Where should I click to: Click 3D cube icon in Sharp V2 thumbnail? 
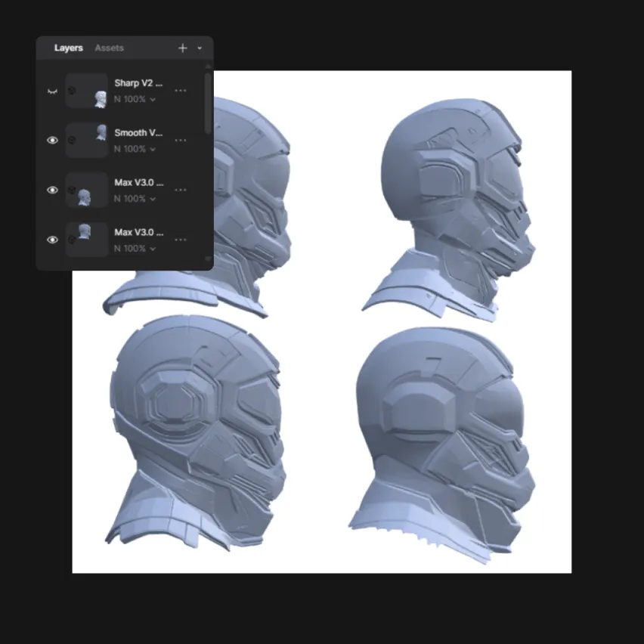pos(72,91)
